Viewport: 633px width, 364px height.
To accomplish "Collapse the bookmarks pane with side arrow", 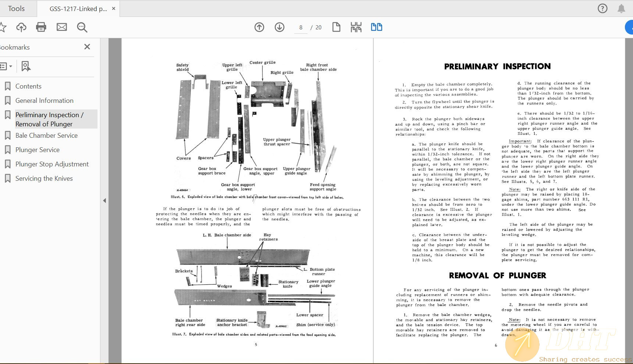I will click(104, 201).
